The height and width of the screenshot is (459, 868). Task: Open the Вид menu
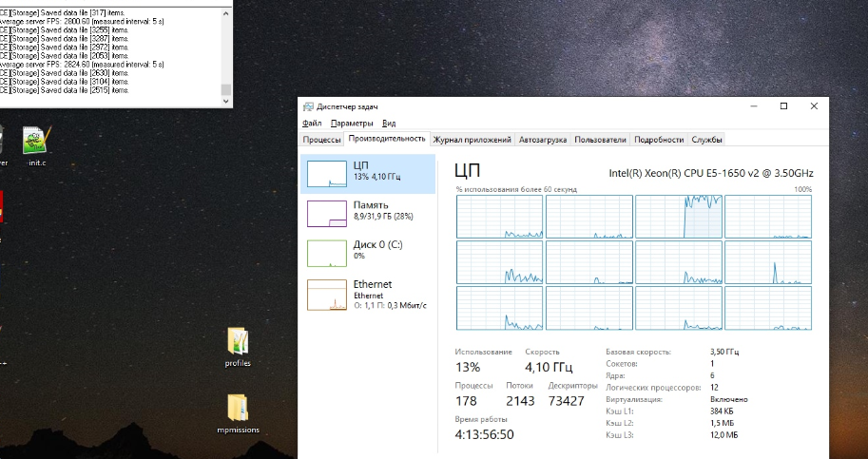[389, 123]
